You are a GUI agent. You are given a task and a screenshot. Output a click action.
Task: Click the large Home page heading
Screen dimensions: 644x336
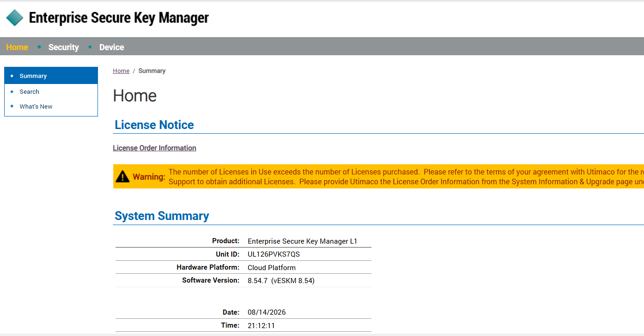pos(135,96)
